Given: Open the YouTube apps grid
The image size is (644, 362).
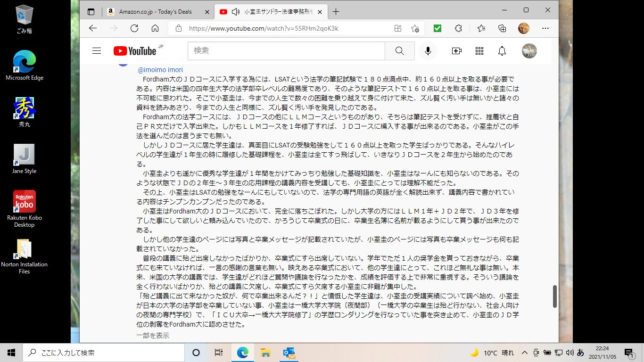Looking at the screenshot, I should pyautogui.click(x=479, y=51).
